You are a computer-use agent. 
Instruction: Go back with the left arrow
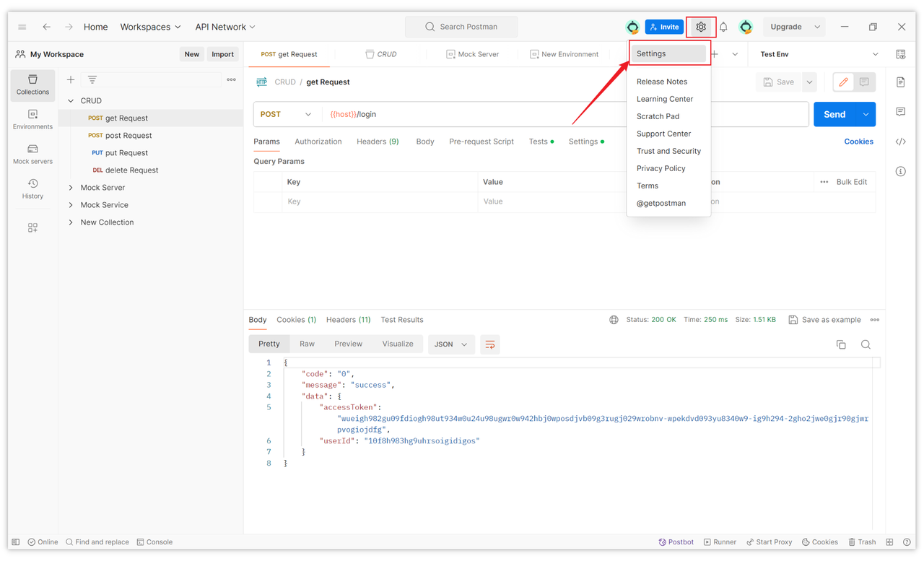click(46, 27)
